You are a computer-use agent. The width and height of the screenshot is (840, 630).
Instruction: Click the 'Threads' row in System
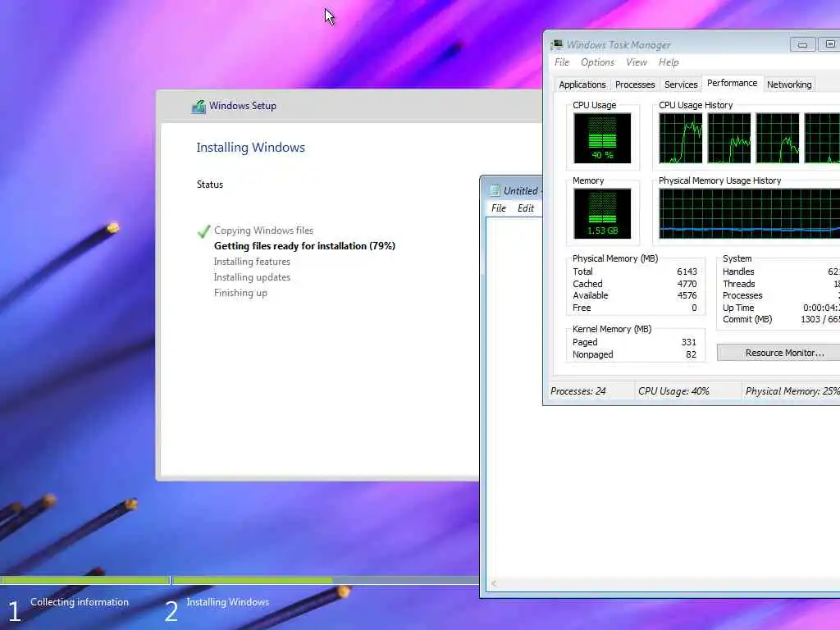coord(781,284)
